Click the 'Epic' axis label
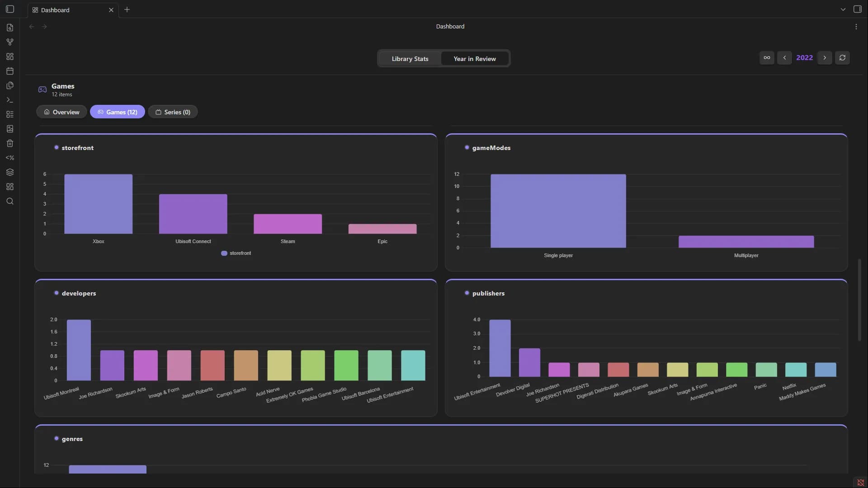The image size is (868, 488). tap(382, 242)
